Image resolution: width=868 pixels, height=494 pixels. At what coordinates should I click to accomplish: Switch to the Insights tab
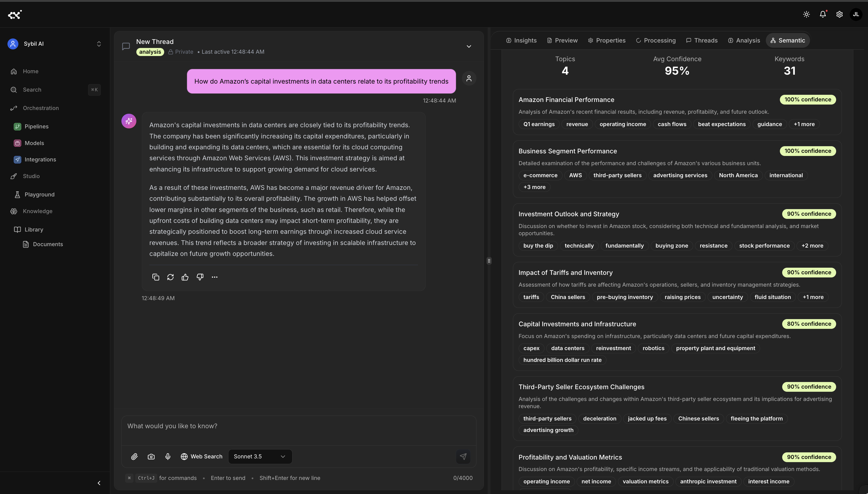click(x=521, y=40)
